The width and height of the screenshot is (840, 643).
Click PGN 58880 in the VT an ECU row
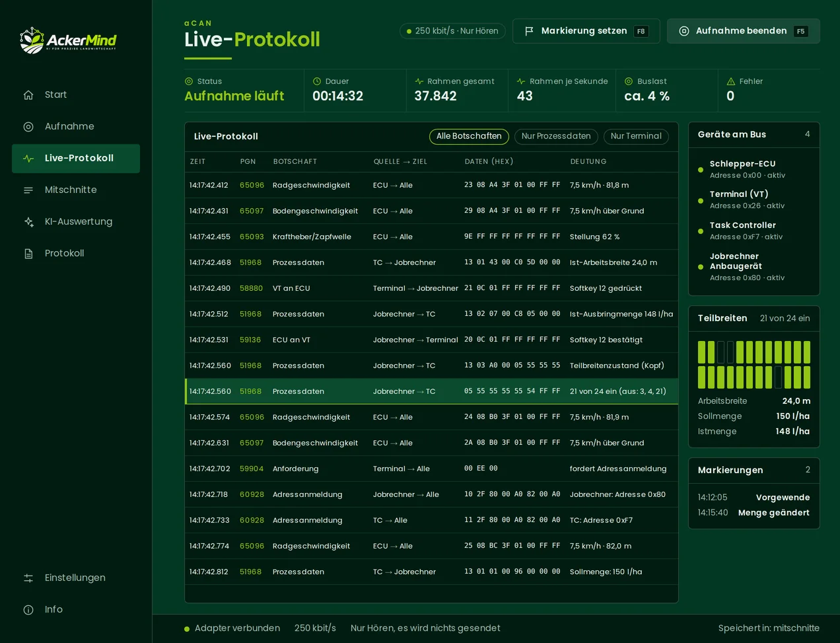[x=251, y=288]
